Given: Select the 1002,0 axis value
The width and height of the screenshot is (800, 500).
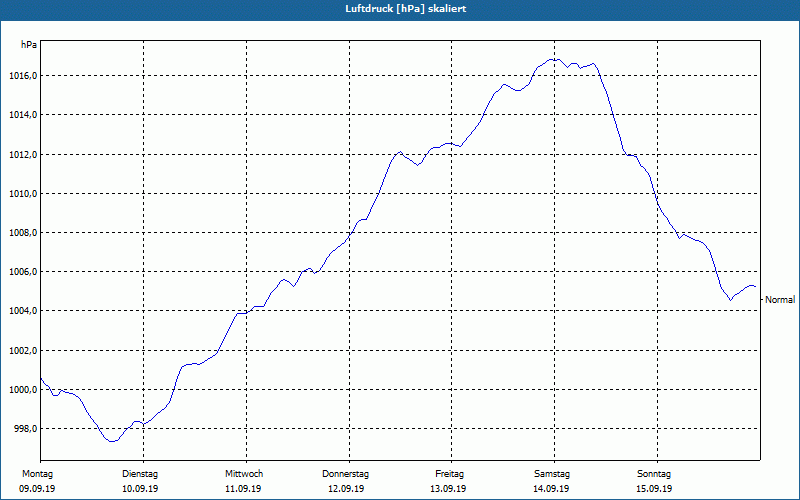Looking at the screenshot, I should (23, 351).
